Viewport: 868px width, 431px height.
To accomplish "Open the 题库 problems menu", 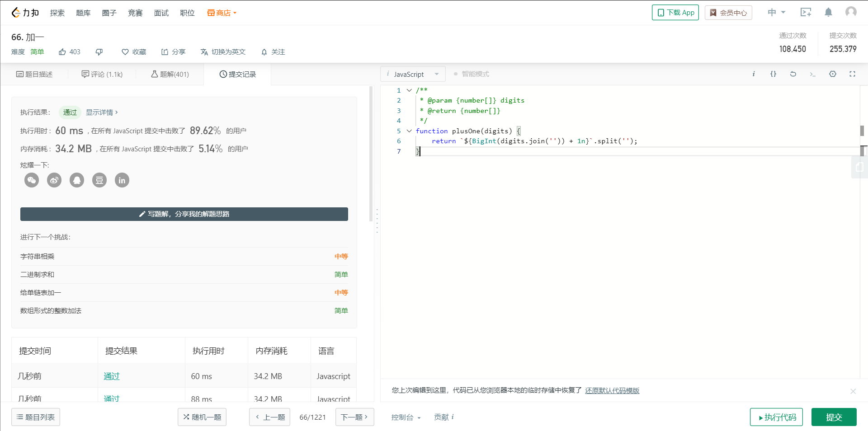I will pos(83,13).
